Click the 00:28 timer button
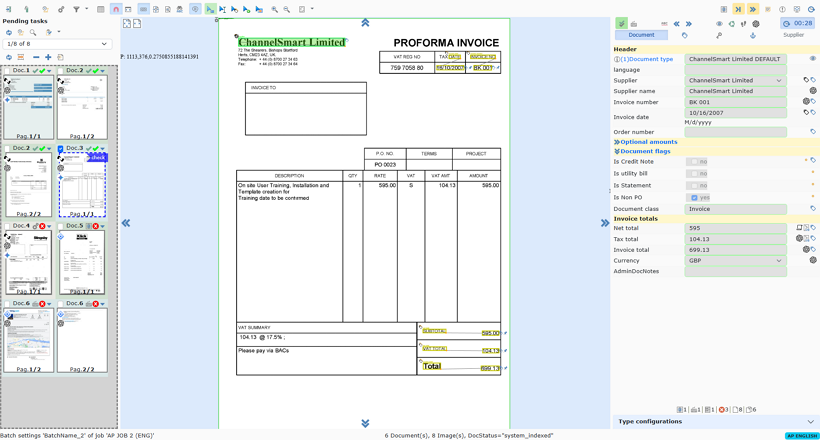Image resolution: width=820 pixels, height=440 pixels. tap(798, 23)
